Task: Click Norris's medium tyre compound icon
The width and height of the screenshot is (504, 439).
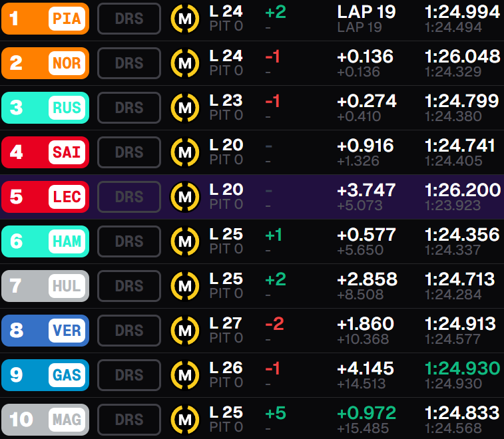Action: [x=186, y=63]
